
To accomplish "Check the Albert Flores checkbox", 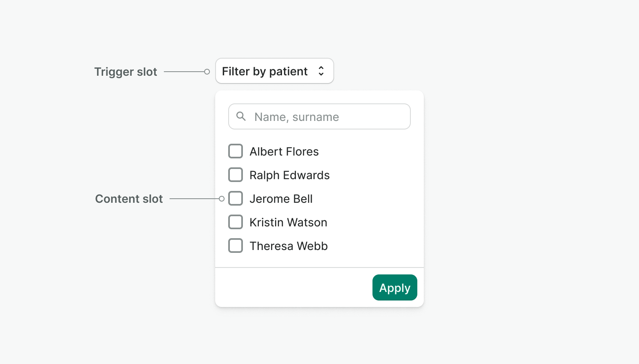I will tap(236, 151).
